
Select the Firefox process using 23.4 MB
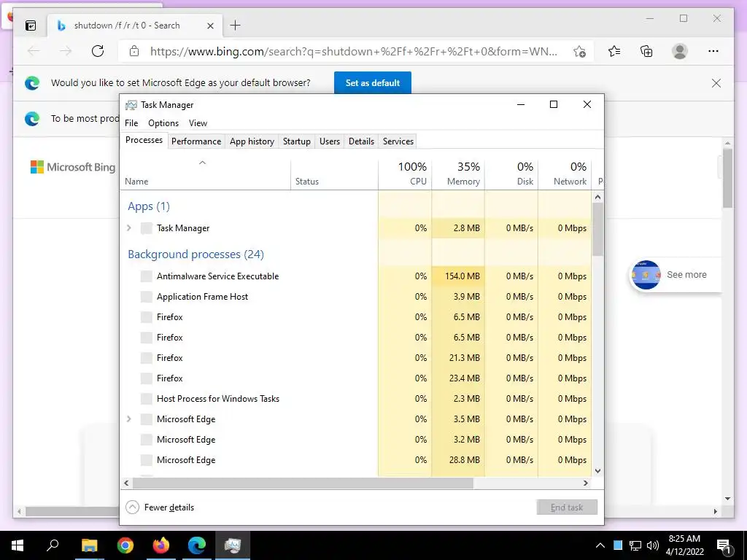tap(356, 378)
